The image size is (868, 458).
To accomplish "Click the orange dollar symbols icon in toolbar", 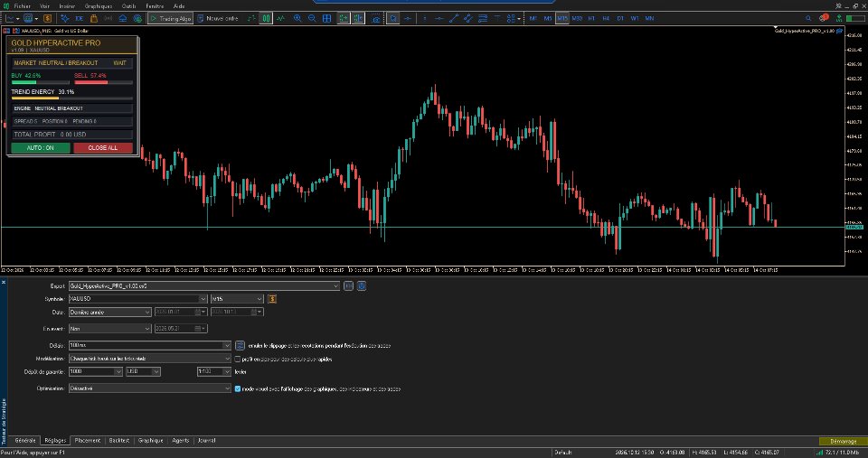I will tap(48, 18).
